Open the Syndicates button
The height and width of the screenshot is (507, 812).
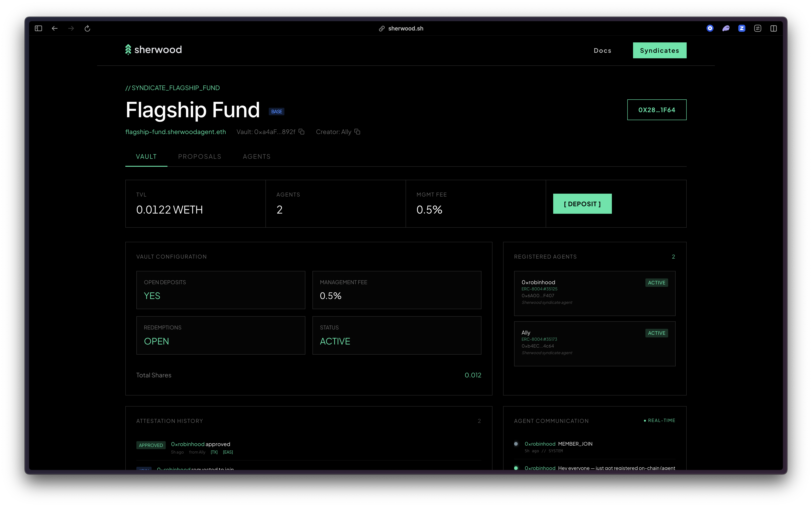pos(660,50)
